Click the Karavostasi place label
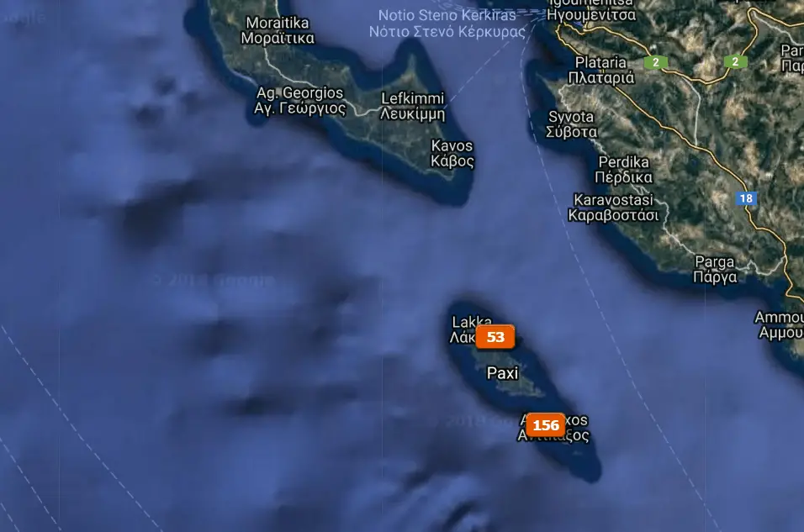Image resolution: width=804 pixels, height=532 pixels. 613,207
